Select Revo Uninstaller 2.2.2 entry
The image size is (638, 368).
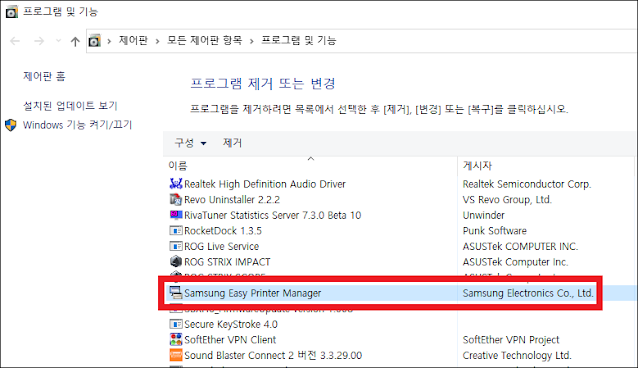[x=232, y=199]
